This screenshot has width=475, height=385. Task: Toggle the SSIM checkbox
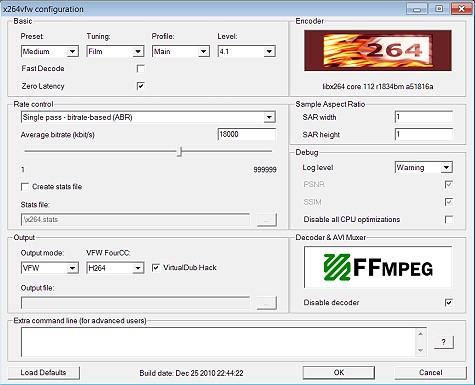tap(449, 202)
